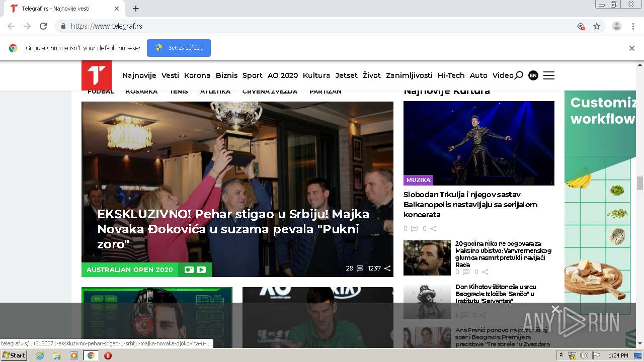Show hidden tray icons arrow
This screenshot has height=362, width=644.
pyautogui.click(x=561, y=355)
